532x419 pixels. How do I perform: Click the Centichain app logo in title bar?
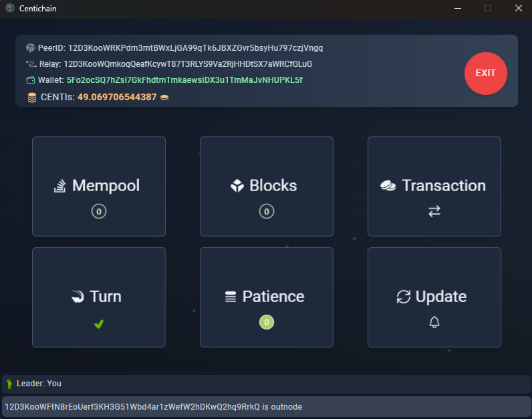pos(10,8)
